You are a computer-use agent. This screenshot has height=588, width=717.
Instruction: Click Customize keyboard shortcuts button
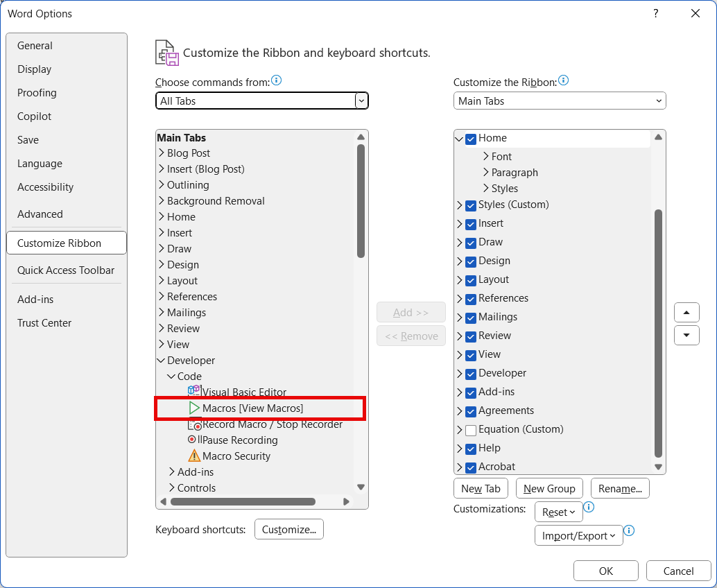tap(289, 529)
